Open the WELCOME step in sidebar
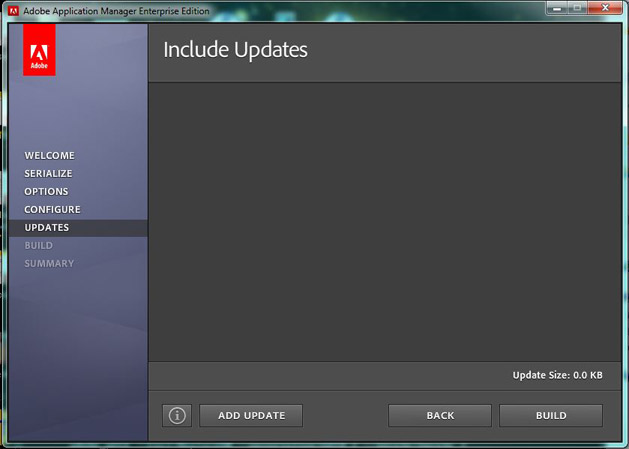The width and height of the screenshot is (629, 449). (49, 156)
